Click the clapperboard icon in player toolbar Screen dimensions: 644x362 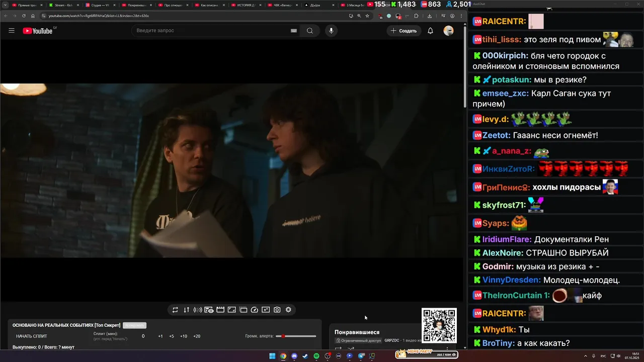(220, 310)
